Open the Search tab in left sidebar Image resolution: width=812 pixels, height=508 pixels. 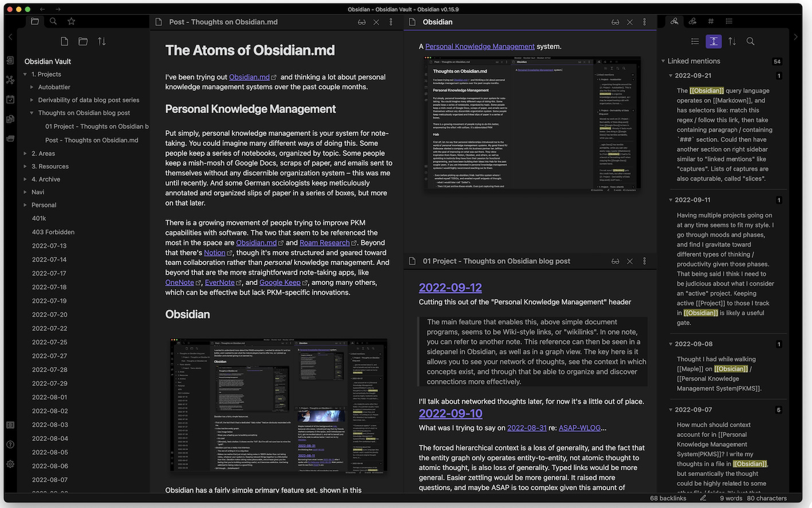click(53, 22)
